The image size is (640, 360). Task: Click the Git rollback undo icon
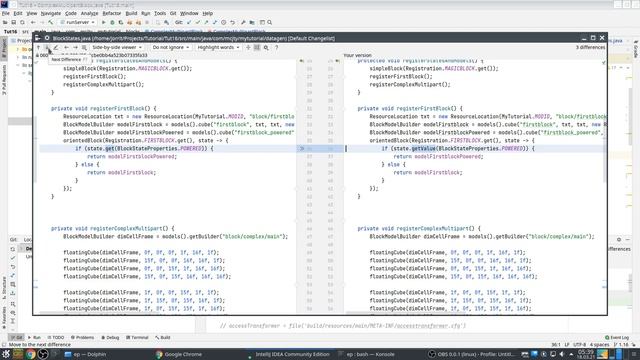click(x=233, y=22)
